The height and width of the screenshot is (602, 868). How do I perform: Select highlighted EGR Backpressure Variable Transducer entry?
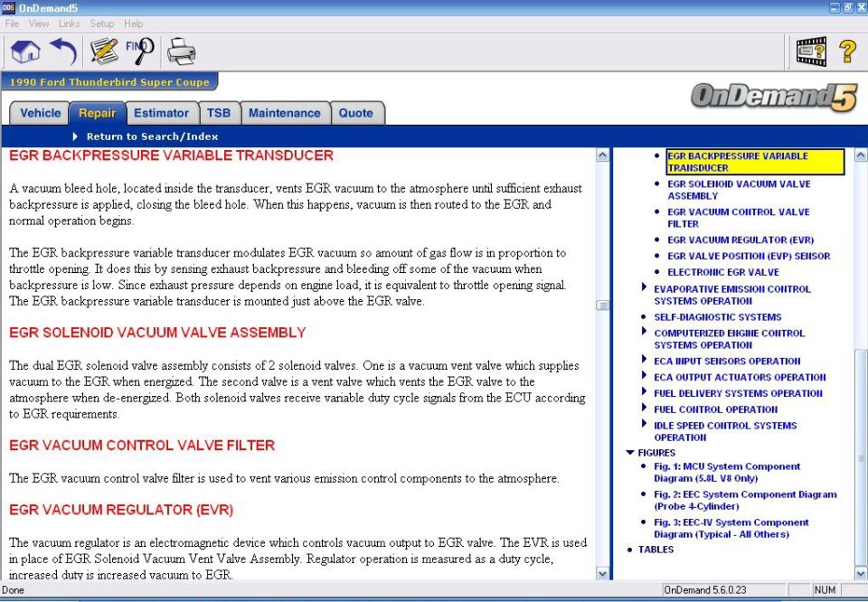pos(755,162)
